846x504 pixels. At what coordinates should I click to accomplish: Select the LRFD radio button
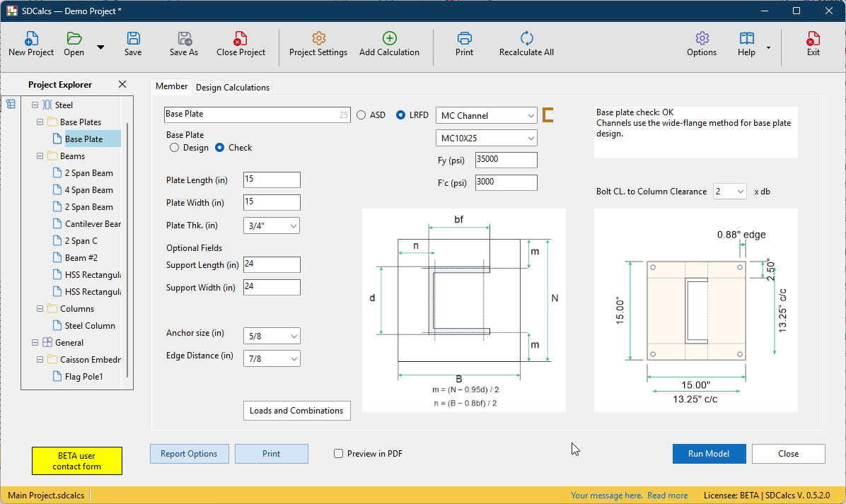pyautogui.click(x=400, y=115)
